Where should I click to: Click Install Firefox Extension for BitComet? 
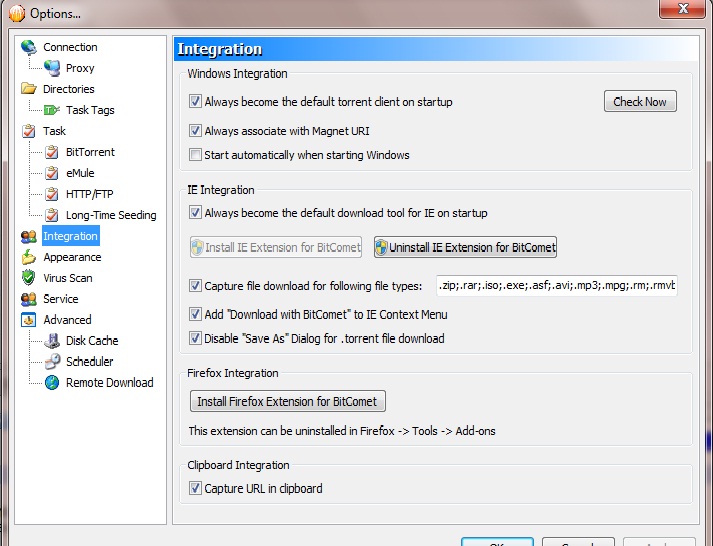[x=287, y=401]
